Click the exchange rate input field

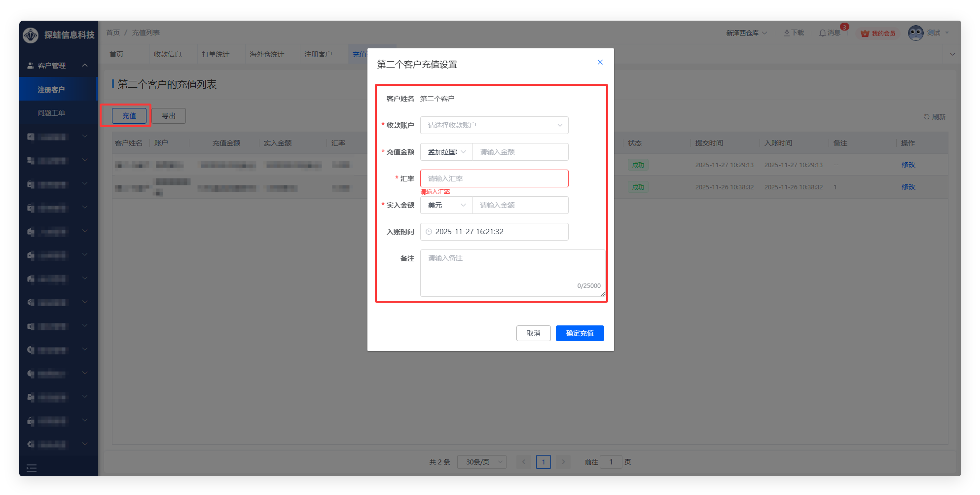(x=494, y=178)
